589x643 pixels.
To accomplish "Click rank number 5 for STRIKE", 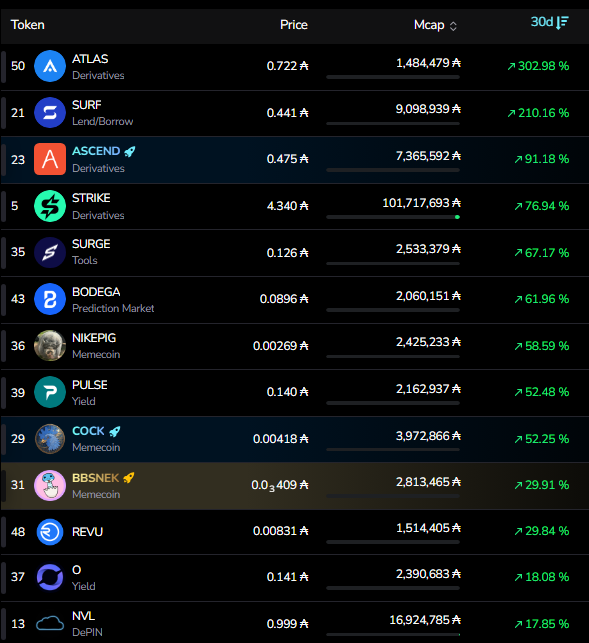I will pyautogui.click(x=15, y=206).
